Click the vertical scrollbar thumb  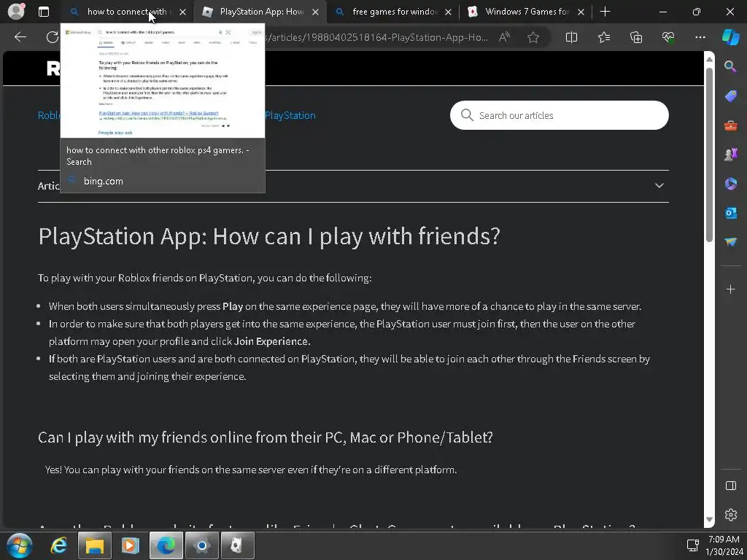(709, 155)
